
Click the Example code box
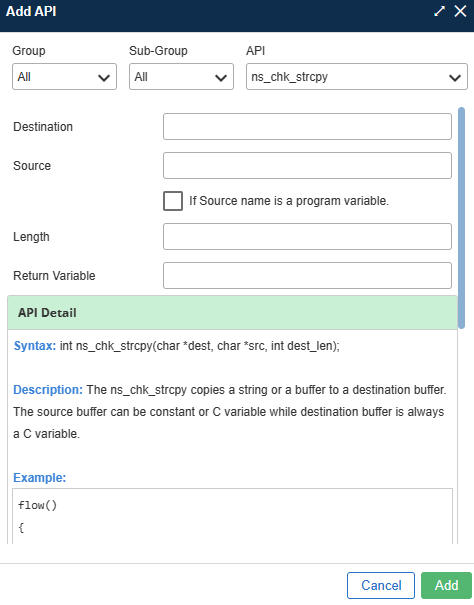tap(232, 516)
